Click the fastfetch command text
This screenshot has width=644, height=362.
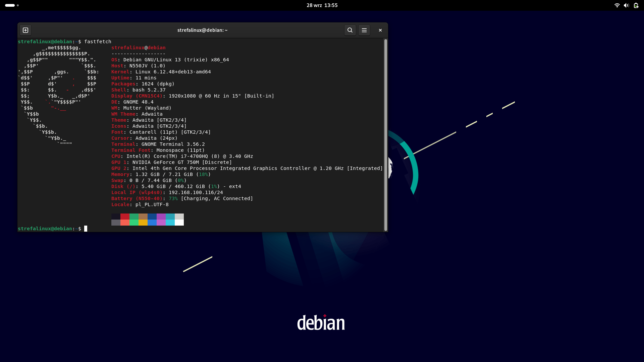pyautogui.click(x=98, y=42)
